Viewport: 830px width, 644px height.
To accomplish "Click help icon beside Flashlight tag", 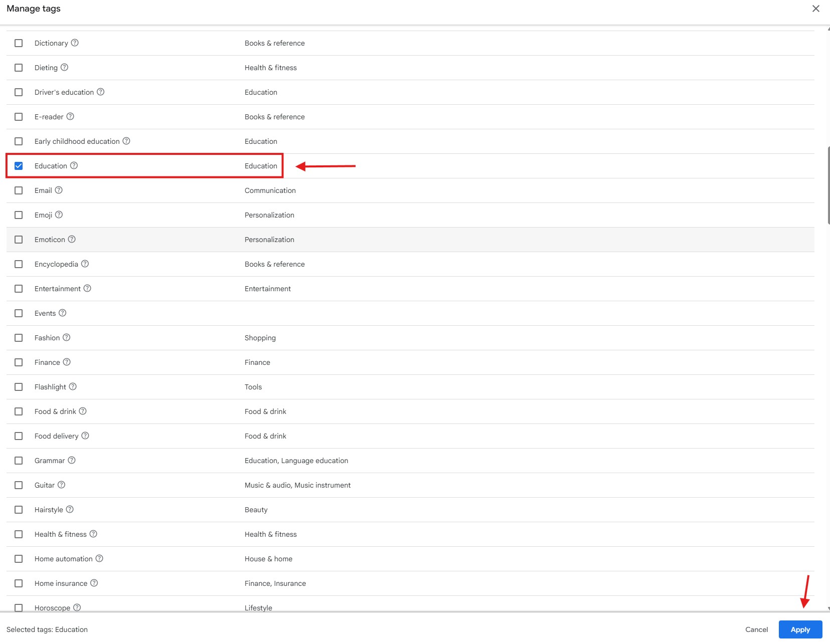I will click(73, 387).
